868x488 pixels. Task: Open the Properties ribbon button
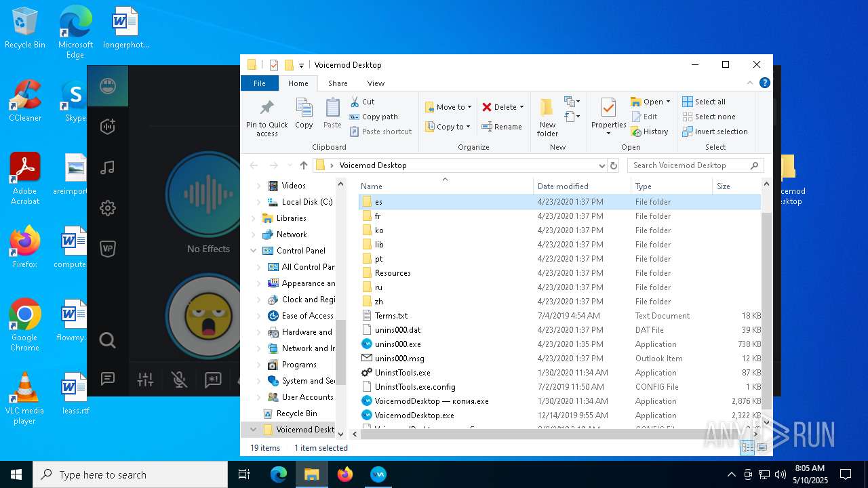coord(608,116)
